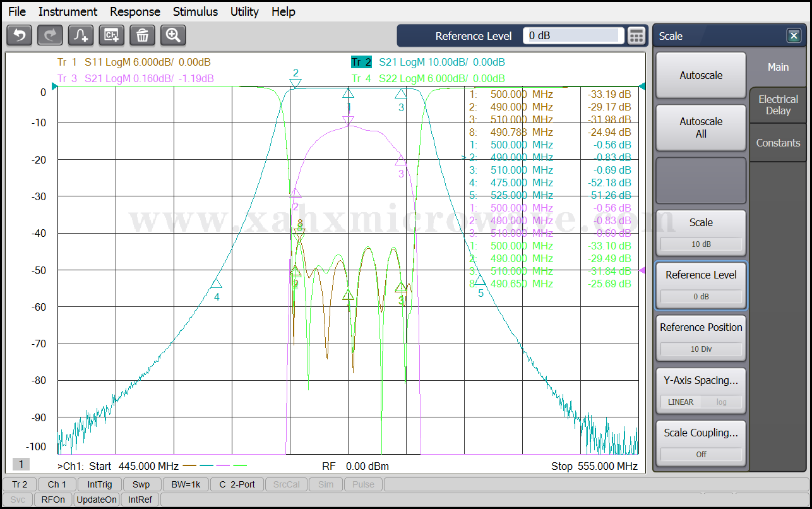Click the Scale 10 dB button

(701, 232)
